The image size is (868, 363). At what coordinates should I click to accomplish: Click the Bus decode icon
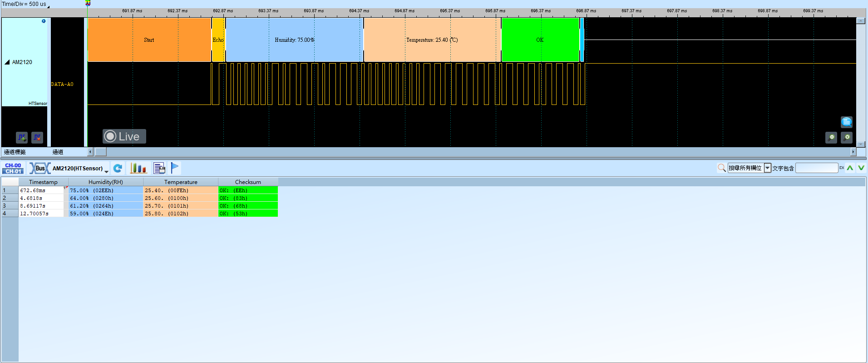coord(40,168)
